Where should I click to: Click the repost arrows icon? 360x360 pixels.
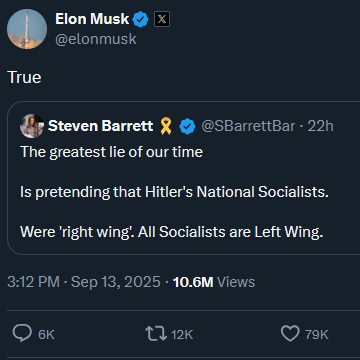(156, 334)
